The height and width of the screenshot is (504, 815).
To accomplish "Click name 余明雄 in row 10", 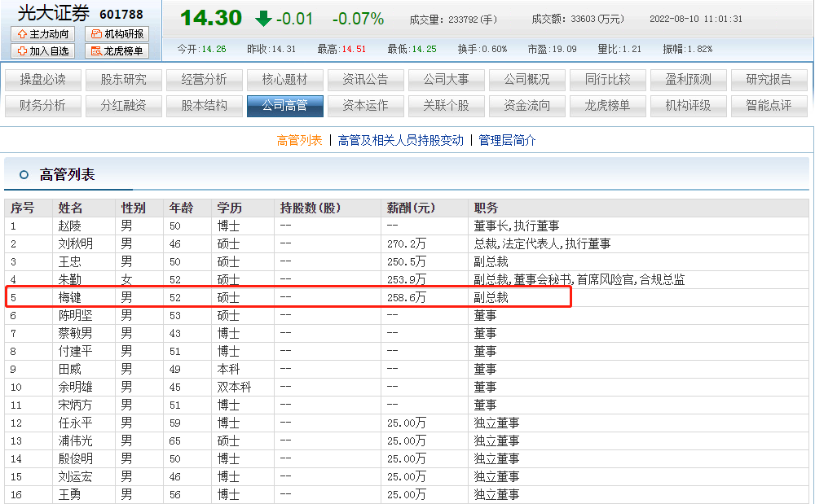I will pos(75,388).
